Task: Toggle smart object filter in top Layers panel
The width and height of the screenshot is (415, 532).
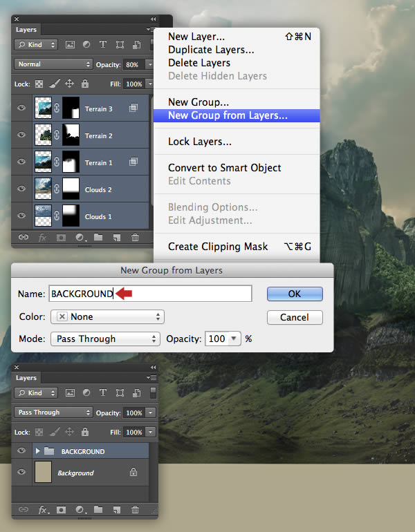Action: (x=136, y=44)
